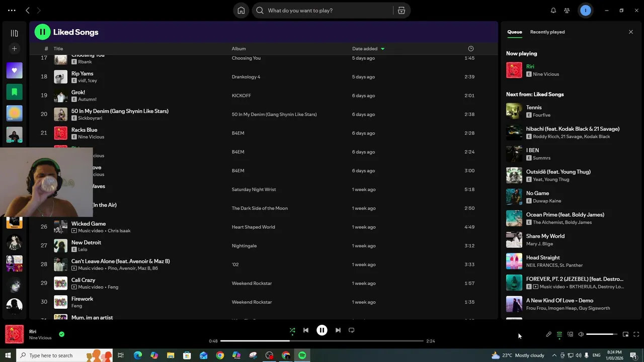644x362 pixels.
Task: Toggle the lyrics microphone view
Action: pyautogui.click(x=548, y=334)
